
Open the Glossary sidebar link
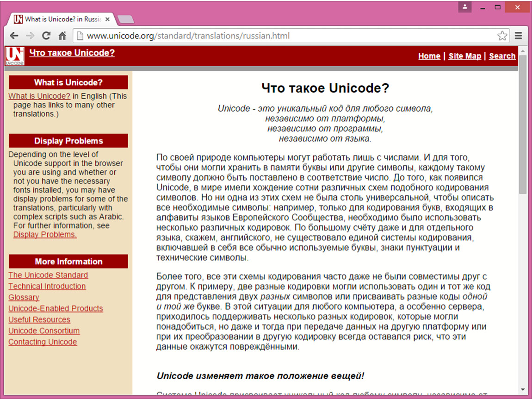(x=24, y=297)
